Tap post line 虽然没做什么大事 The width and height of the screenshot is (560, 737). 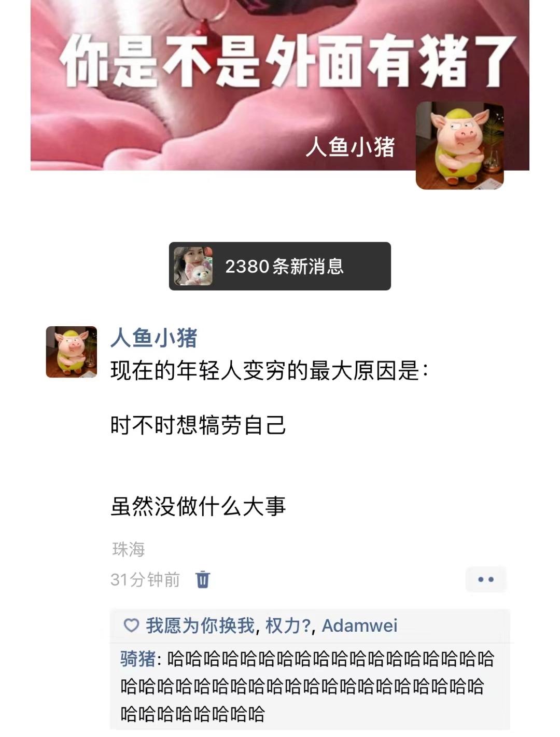[x=198, y=506]
